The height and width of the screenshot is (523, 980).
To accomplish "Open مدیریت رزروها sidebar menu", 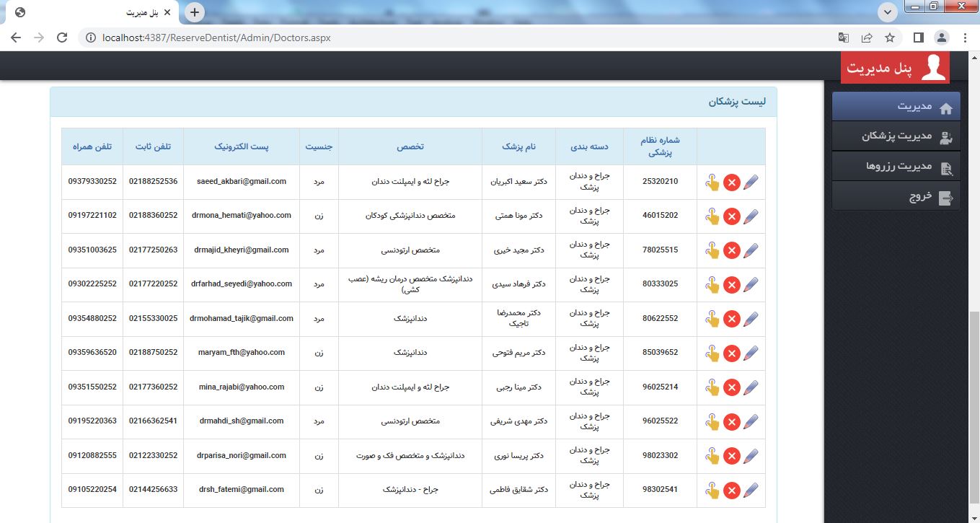I will (896, 167).
